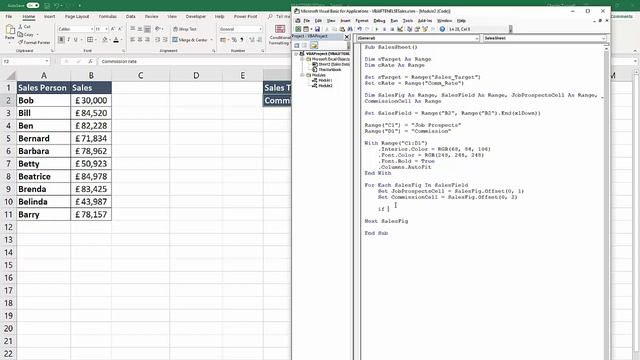Open the Format menu in VBA editor
Image resolution: width=640 pixels, height=360 pixels.
[x=362, y=21]
